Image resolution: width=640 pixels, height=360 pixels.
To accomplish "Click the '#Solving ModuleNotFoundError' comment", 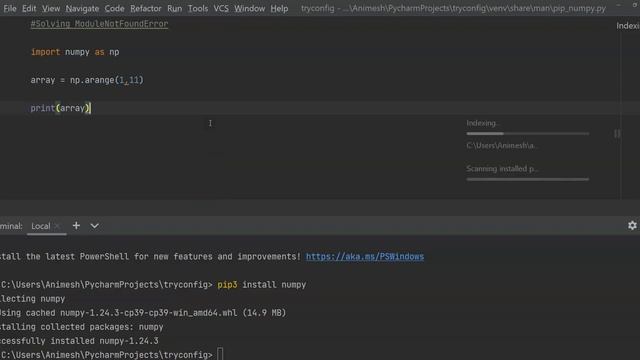I will coord(99,24).
